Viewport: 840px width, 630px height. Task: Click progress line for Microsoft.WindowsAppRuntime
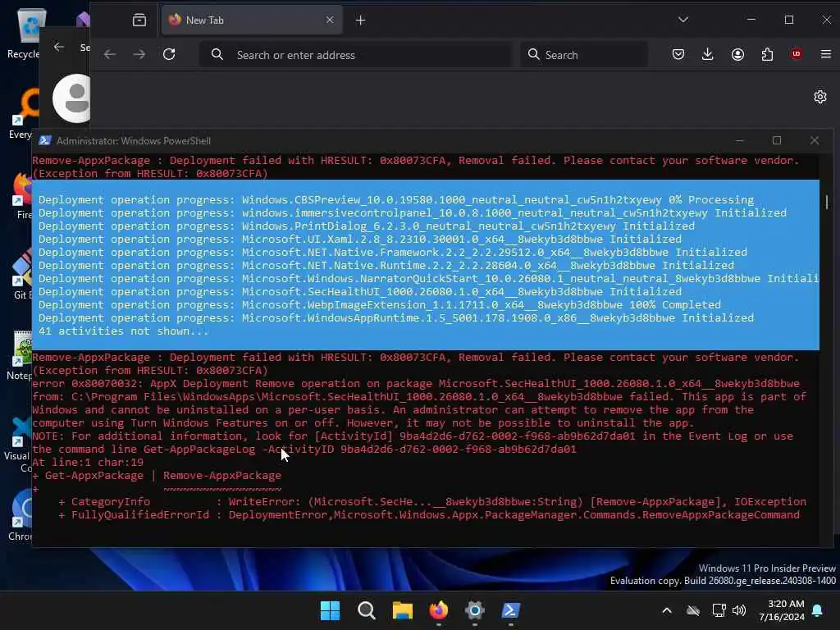[x=396, y=317]
